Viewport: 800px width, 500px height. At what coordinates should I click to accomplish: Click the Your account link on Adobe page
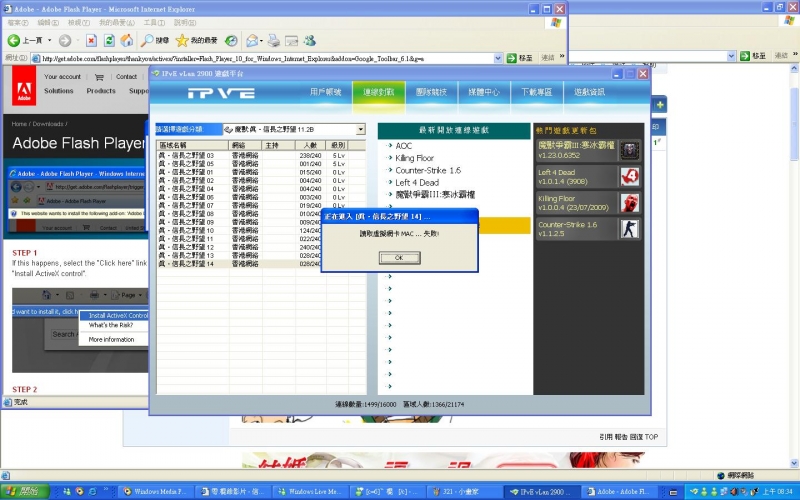pyautogui.click(x=62, y=77)
